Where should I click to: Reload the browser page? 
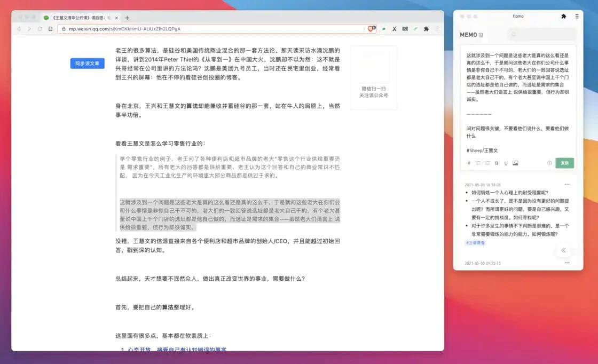pos(40,29)
